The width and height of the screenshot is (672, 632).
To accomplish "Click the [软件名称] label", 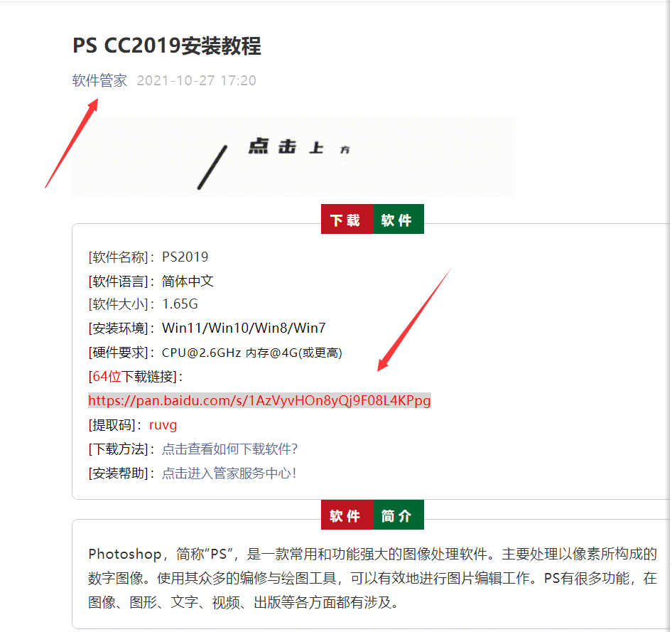I will [121, 257].
